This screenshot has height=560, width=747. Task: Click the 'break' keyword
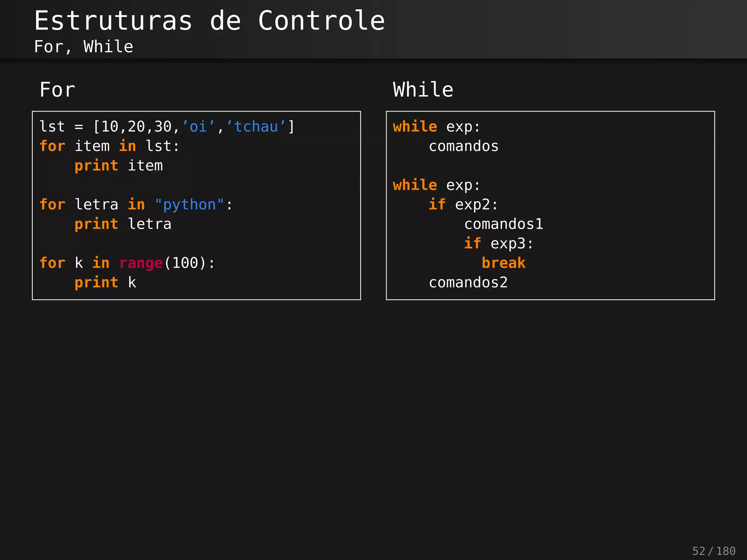[503, 263]
